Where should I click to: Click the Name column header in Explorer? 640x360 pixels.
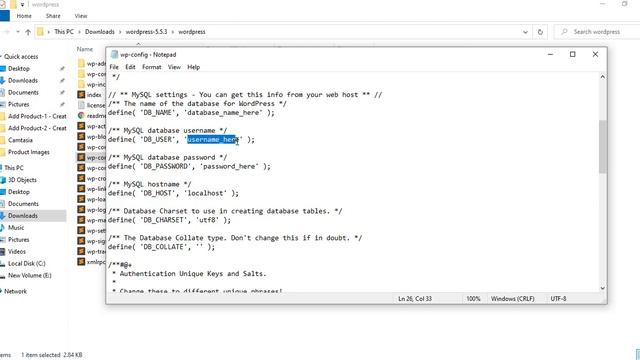tap(85, 49)
